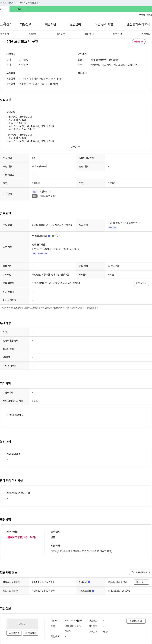Expand job description with 더보기
The height and width of the screenshot is (644, 152).
75,147
